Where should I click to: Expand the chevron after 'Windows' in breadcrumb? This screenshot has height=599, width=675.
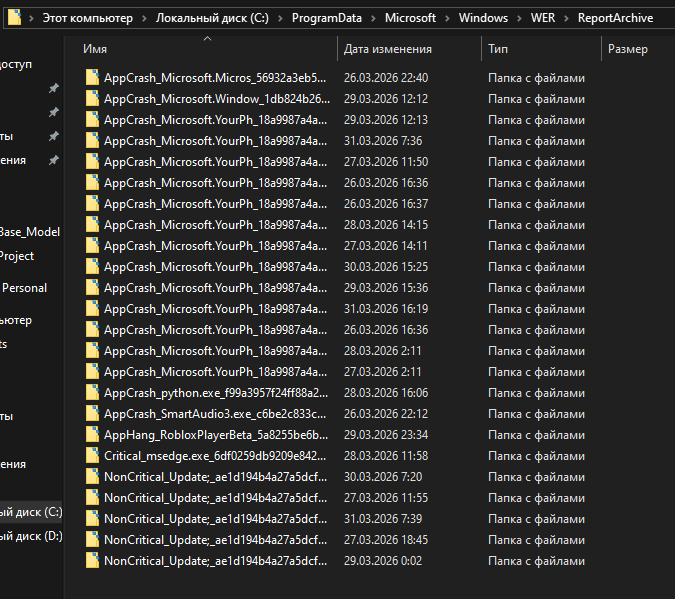[519, 18]
